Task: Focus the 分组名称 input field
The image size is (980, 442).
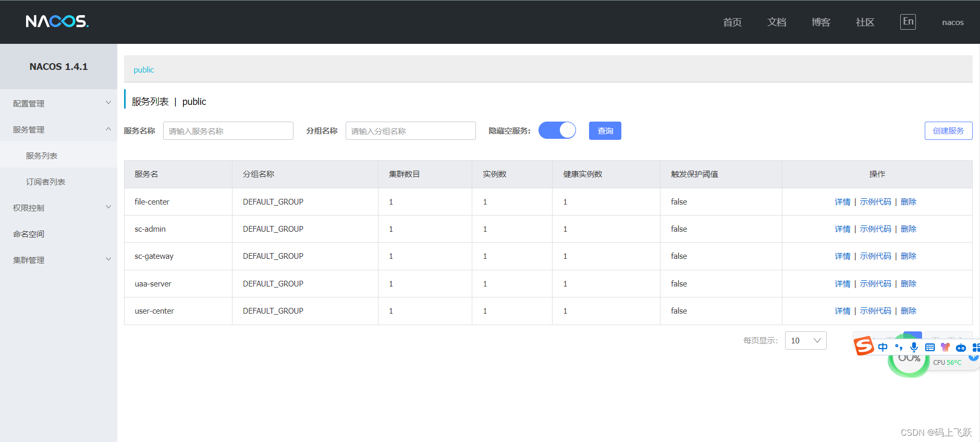Action: coord(411,131)
